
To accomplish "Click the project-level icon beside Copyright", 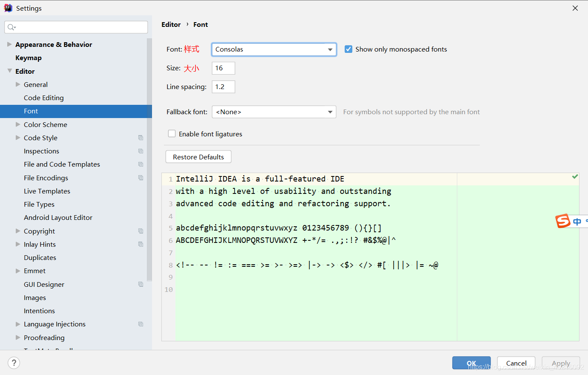I will tap(141, 231).
